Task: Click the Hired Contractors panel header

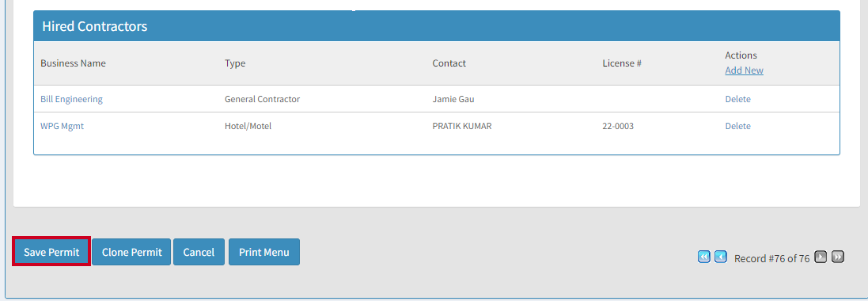Action: click(x=436, y=26)
